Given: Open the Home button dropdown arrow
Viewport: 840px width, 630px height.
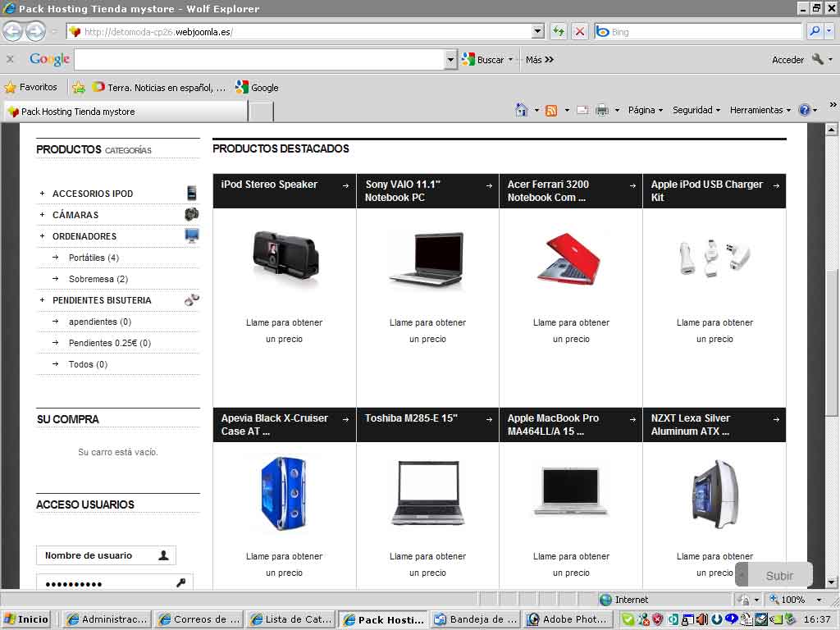Looking at the screenshot, I should click(536, 111).
